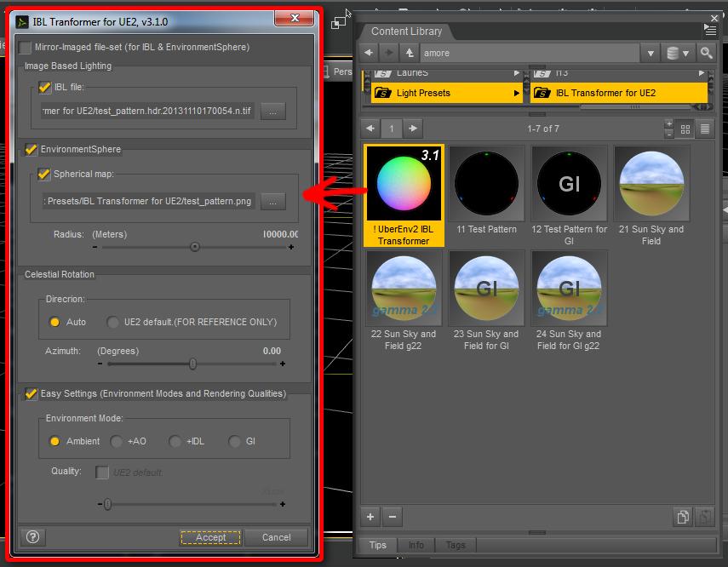Select the Auto direction radio button
The height and width of the screenshot is (567, 728).
(54, 322)
